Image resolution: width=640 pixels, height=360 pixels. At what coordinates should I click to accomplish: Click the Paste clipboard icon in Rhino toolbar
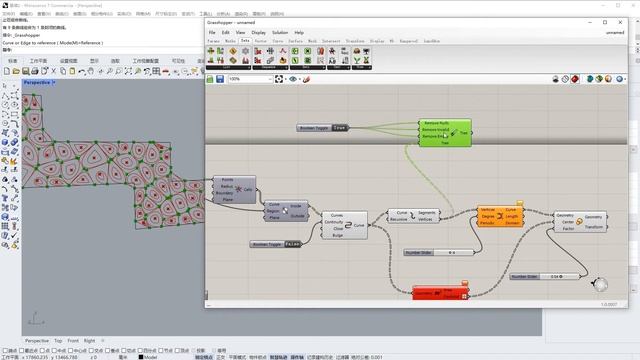[72, 71]
